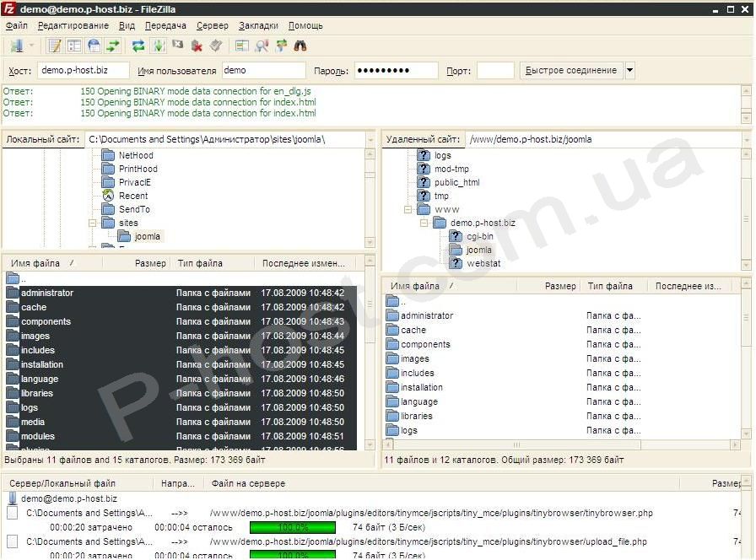Select the local modules folder row
This screenshot has width=756, height=560.
click(x=181, y=436)
